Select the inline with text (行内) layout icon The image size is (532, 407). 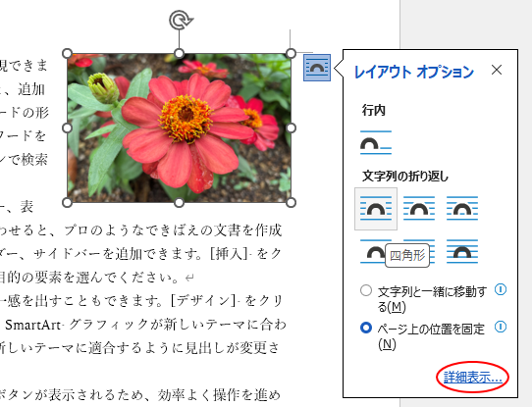pyautogui.click(x=376, y=142)
